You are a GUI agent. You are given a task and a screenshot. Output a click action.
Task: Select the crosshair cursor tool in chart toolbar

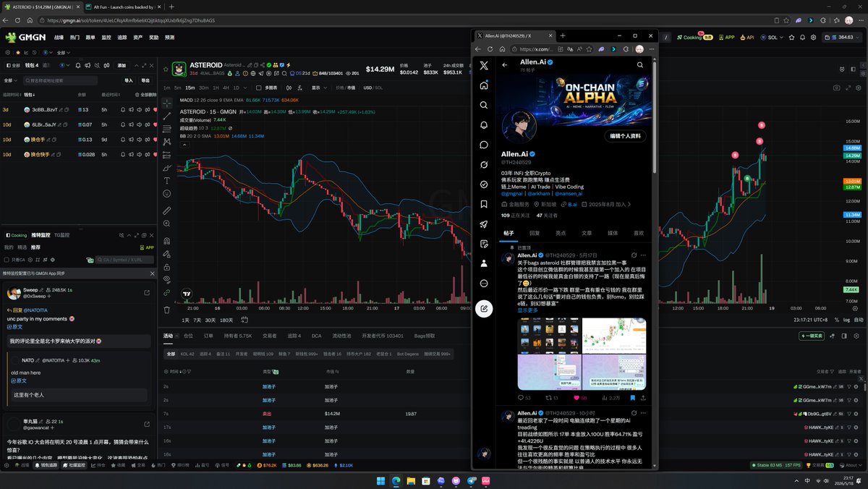(x=167, y=103)
